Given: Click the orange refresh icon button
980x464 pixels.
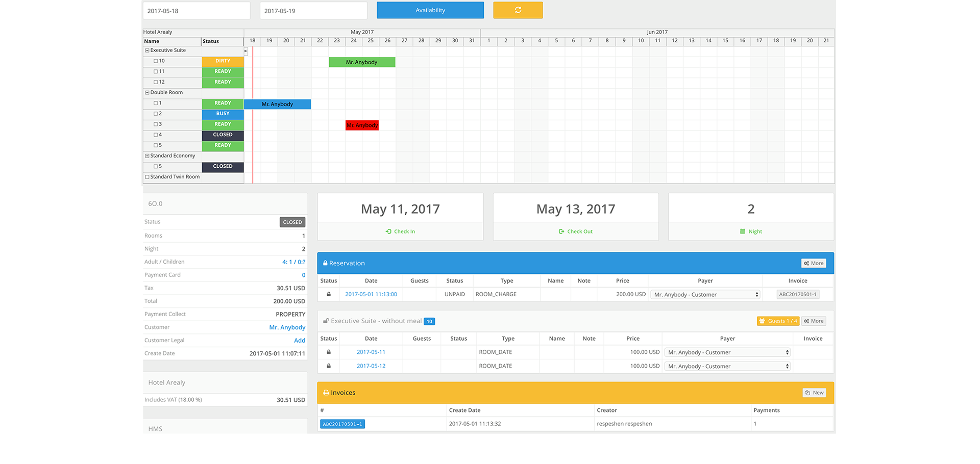Looking at the screenshot, I should coord(518,10).
